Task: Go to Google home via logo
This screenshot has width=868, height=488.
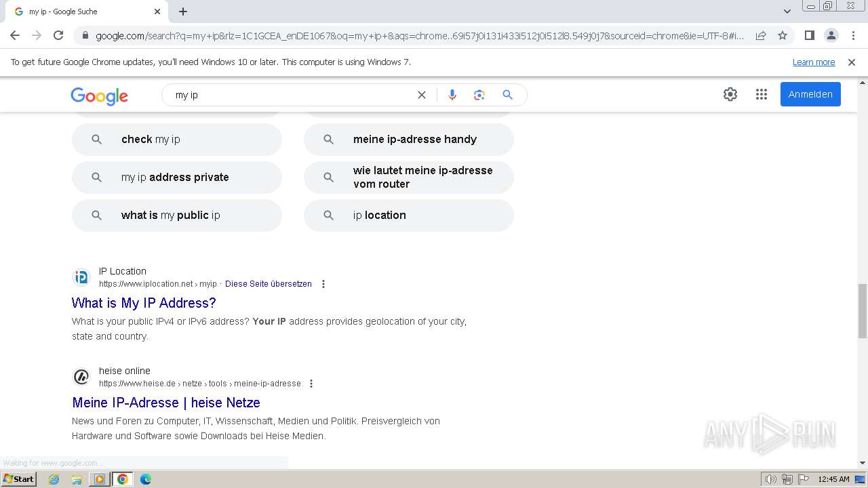Action: point(100,96)
